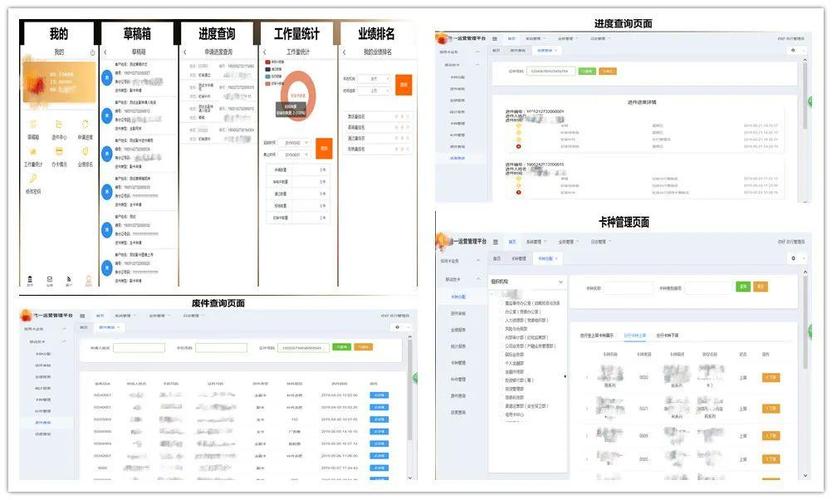Image resolution: width=832 pixels, height=500 pixels.
Task: Tap the profile icon in 我的 bottom bar
Action: point(89,280)
